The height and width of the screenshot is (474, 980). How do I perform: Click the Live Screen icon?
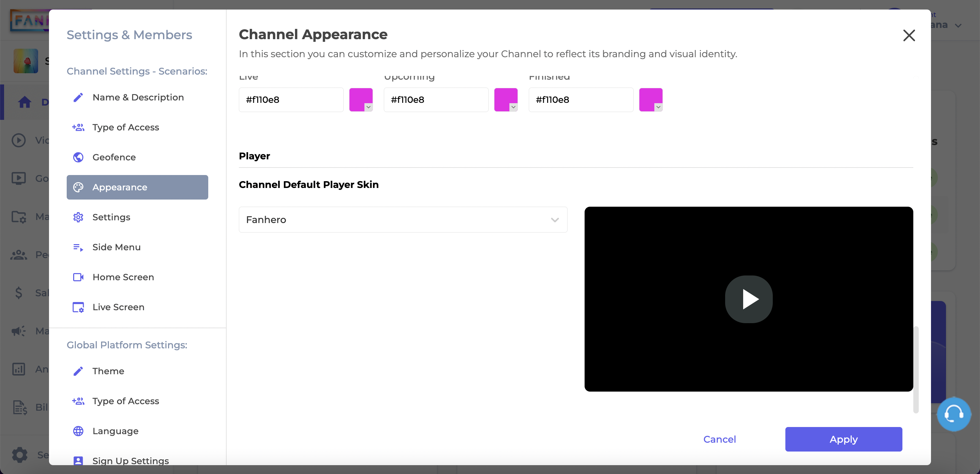click(x=78, y=307)
